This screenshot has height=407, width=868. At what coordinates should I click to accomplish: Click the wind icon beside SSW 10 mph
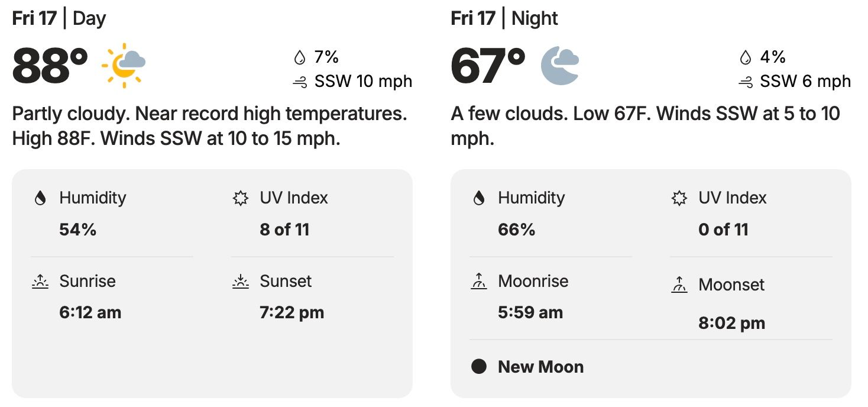pos(300,82)
